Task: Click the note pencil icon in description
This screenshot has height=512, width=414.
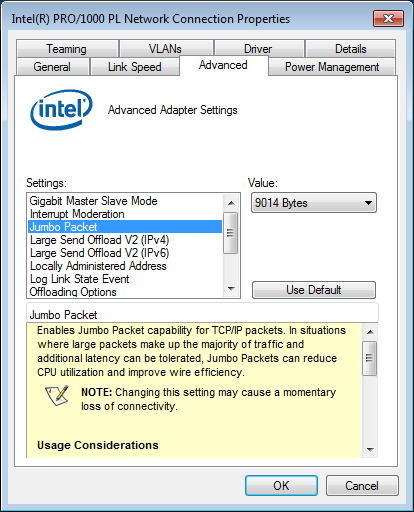Action: 57,396
